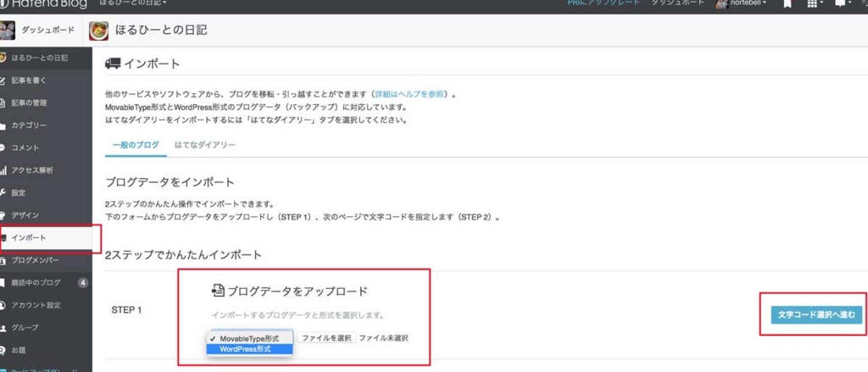
Task: Open the grid services menu icon
Action: 812,3
